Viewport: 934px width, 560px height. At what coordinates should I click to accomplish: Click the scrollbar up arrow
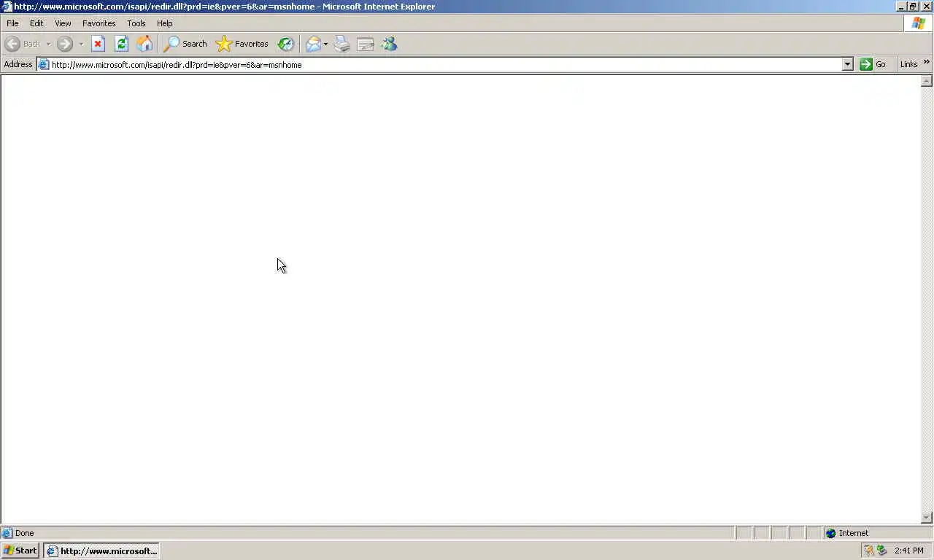(x=927, y=81)
